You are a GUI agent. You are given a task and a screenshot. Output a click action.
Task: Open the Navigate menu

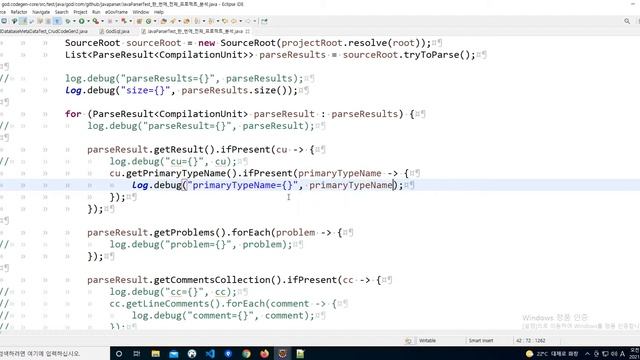[41, 12]
